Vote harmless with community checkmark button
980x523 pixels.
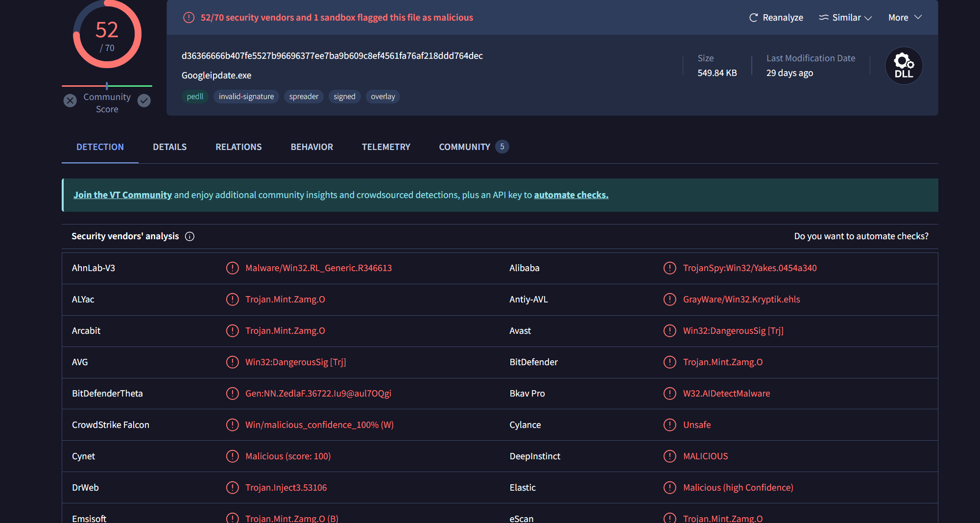click(144, 100)
